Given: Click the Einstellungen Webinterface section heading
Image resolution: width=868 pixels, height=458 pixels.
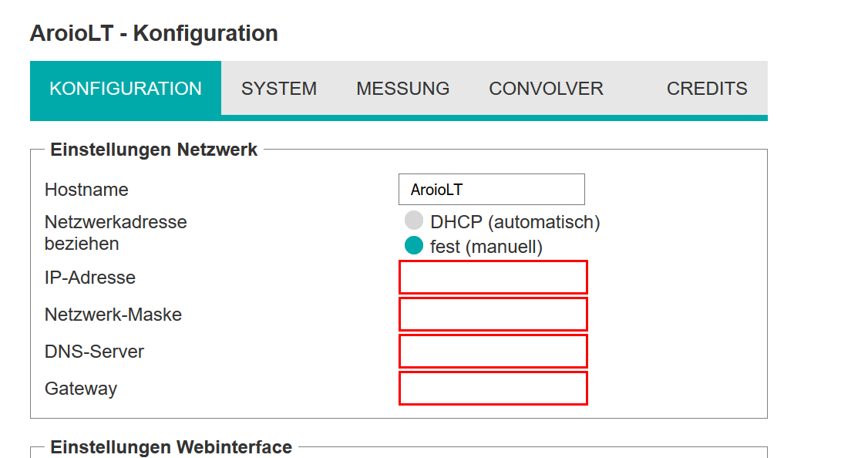Looking at the screenshot, I should [171, 447].
